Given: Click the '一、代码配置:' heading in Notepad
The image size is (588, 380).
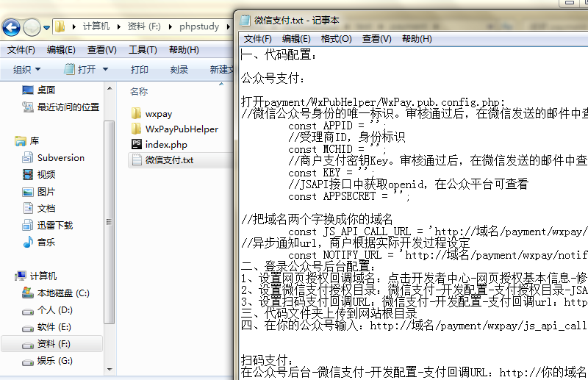Looking at the screenshot, I should 279,55.
